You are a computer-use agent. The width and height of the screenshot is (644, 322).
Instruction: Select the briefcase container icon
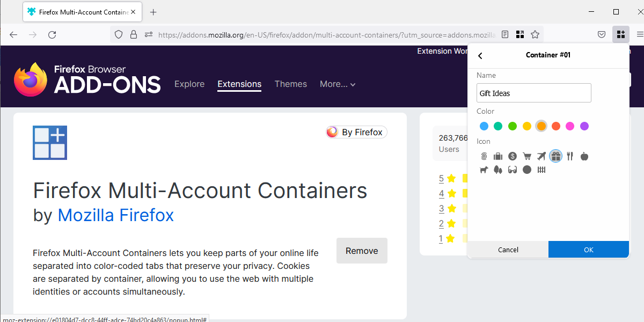pyautogui.click(x=498, y=156)
